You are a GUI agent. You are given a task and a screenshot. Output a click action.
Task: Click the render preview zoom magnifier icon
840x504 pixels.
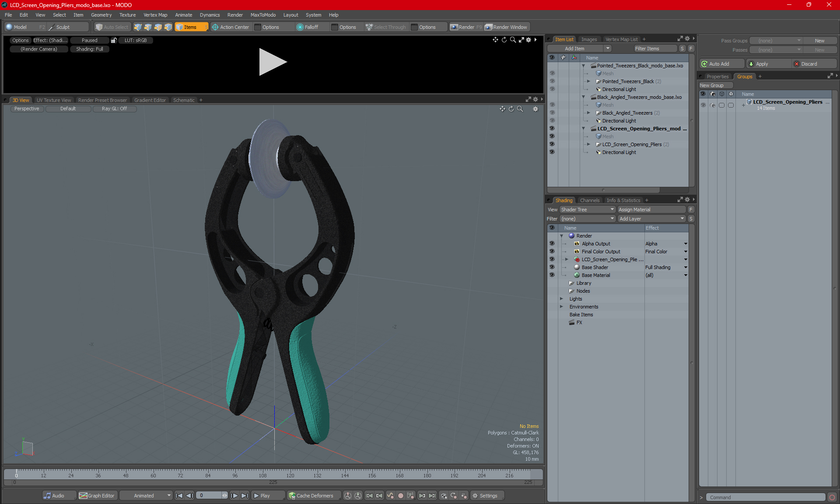(513, 40)
